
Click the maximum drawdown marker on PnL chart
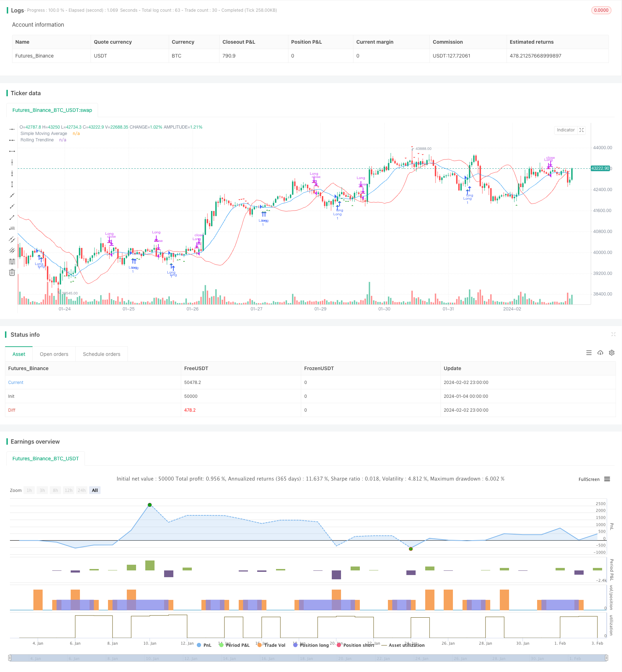411,549
